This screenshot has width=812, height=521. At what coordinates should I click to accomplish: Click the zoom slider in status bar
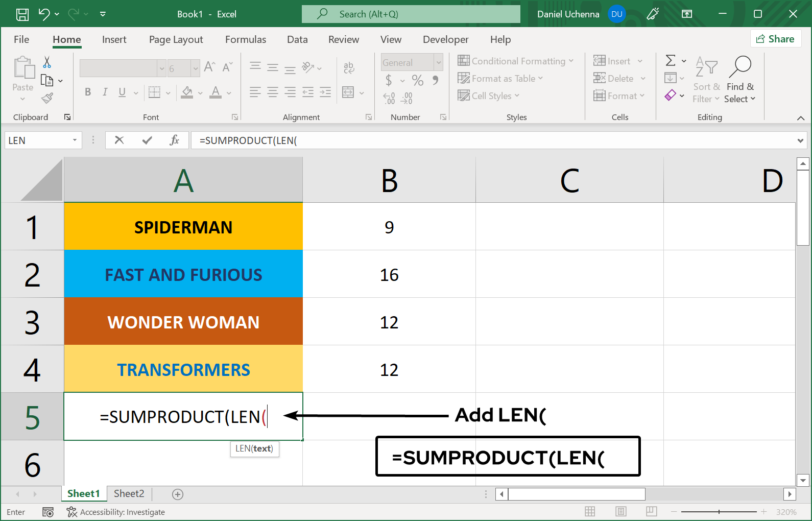point(719,512)
